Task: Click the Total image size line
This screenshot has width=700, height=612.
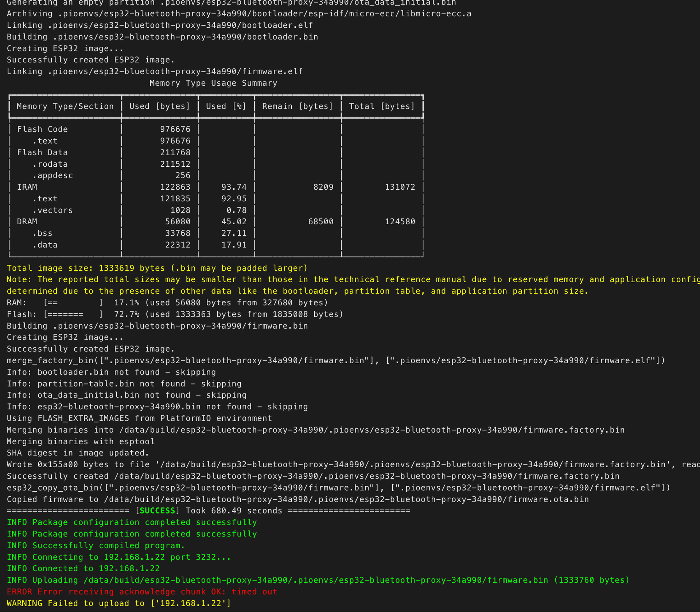Action: [x=157, y=268]
